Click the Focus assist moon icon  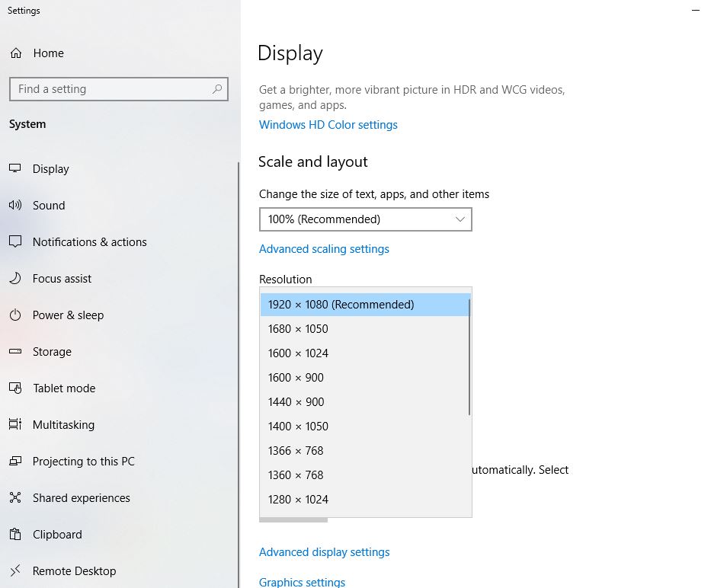[x=15, y=279]
